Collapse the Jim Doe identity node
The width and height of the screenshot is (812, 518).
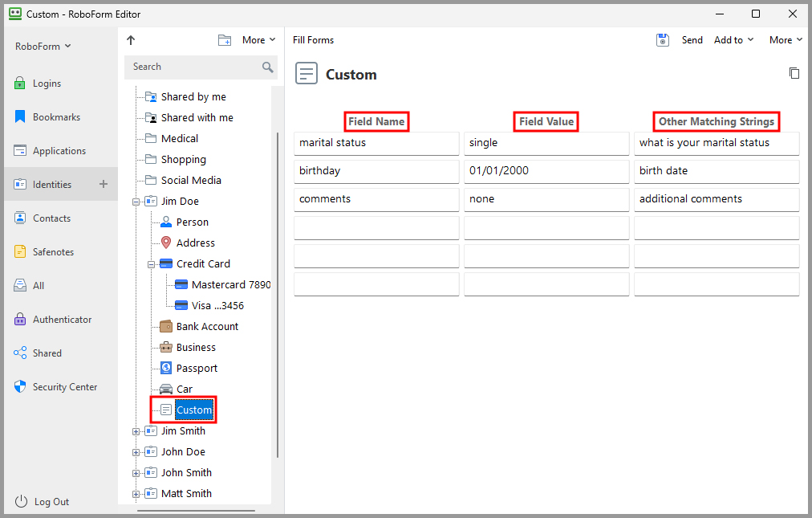pyautogui.click(x=136, y=202)
